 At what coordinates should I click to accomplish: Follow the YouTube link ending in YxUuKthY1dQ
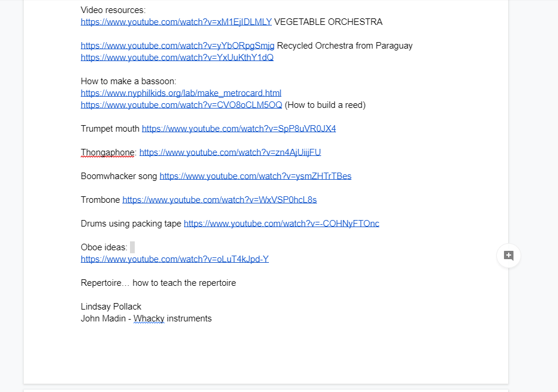[x=177, y=58]
